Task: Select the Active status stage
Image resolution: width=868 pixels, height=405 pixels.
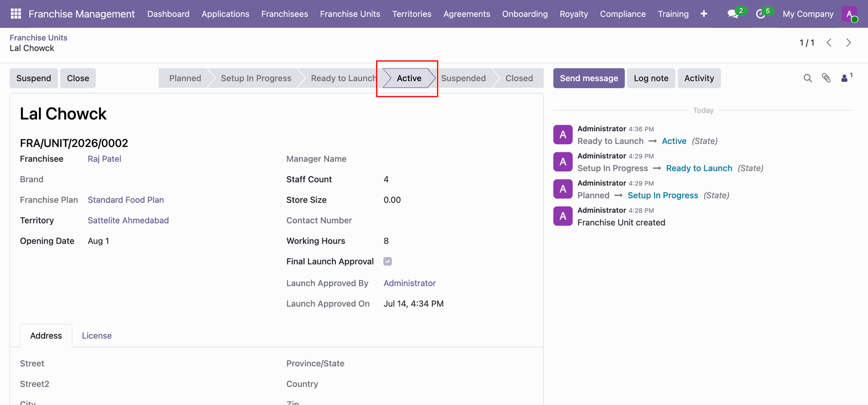Action: [409, 78]
